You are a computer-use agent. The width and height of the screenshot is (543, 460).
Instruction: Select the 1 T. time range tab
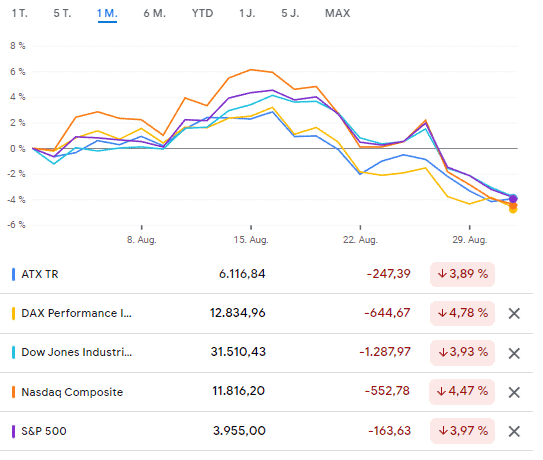20,13
